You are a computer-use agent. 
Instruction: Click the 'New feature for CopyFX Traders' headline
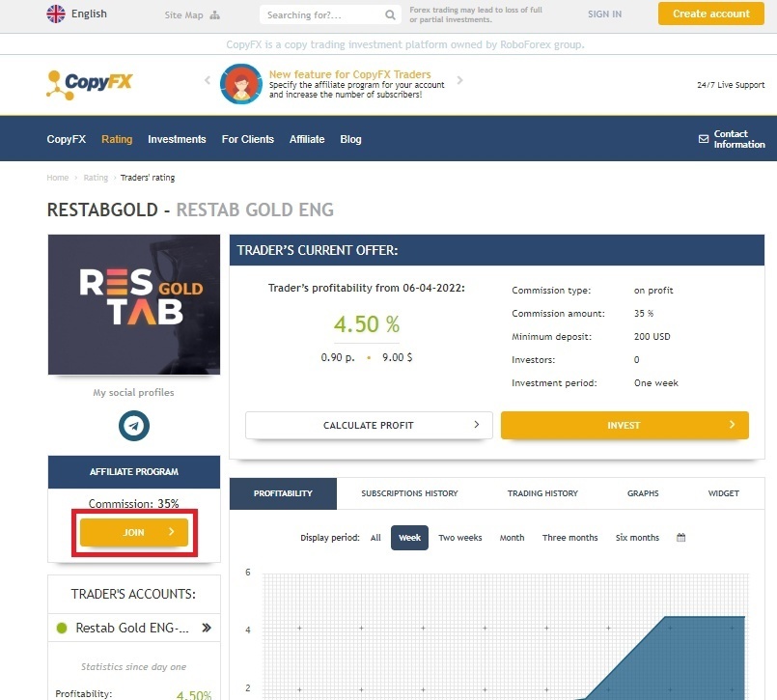349,74
